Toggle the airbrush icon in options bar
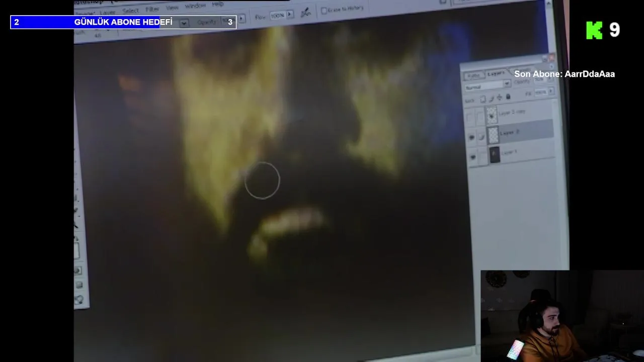The width and height of the screenshot is (644, 362). tap(305, 13)
